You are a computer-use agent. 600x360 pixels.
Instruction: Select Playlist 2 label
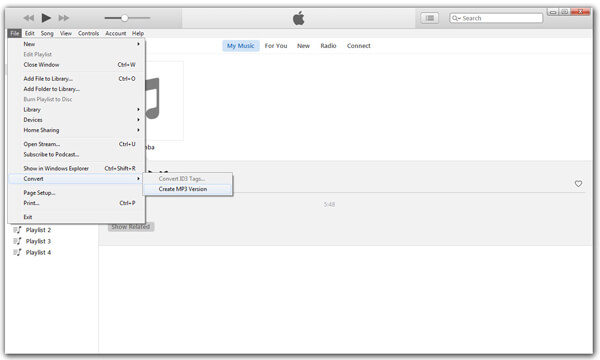pos(38,230)
